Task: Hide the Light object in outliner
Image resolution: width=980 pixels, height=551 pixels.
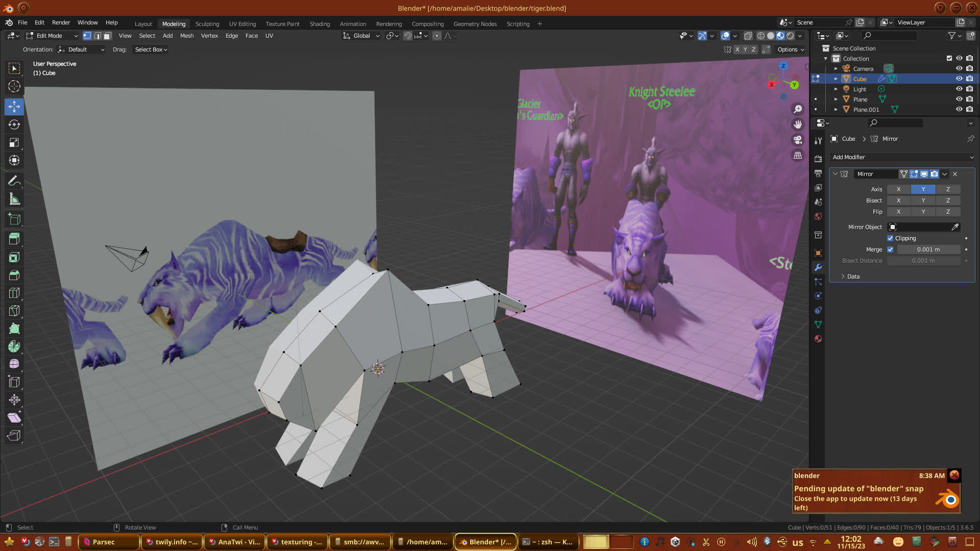Action: pos(959,89)
